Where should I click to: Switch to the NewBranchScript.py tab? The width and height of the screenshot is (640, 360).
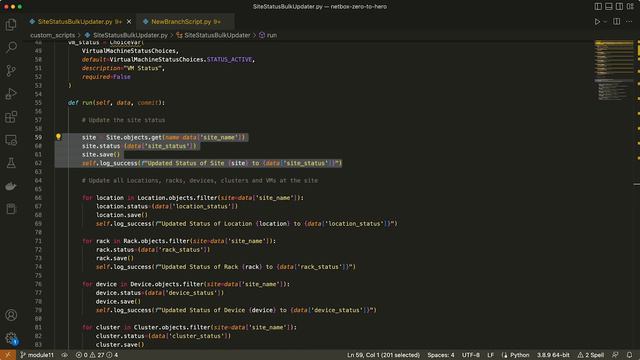tap(186, 22)
